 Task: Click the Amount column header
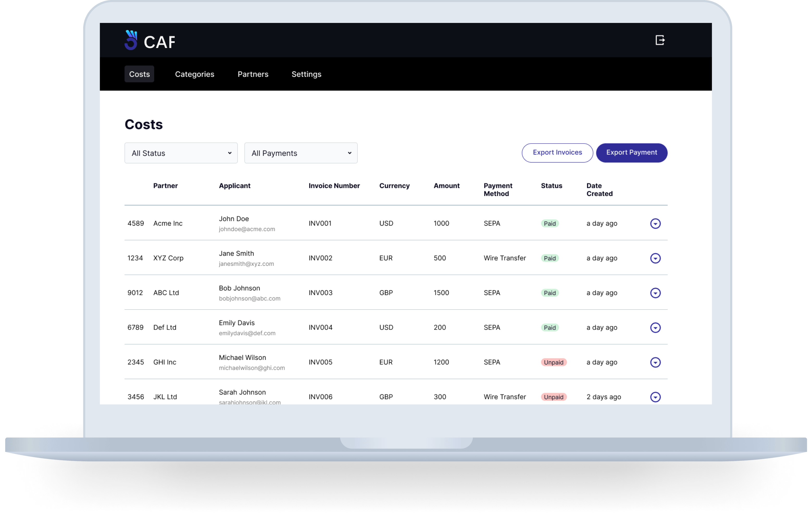[x=446, y=186]
